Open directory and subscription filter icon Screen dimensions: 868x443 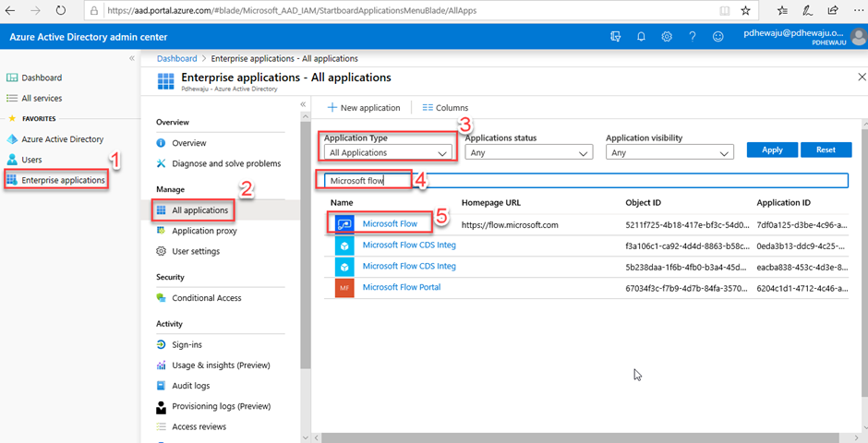(616, 37)
